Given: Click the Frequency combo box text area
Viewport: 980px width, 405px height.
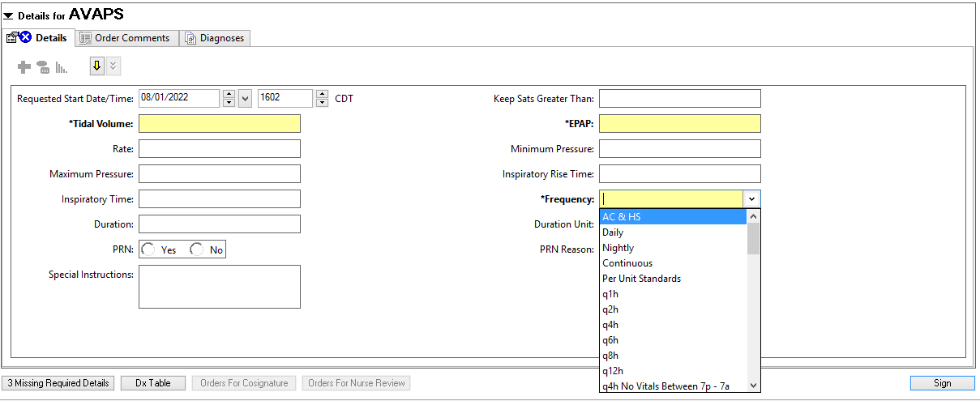Looking at the screenshot, I should click(x=671, y=198).
